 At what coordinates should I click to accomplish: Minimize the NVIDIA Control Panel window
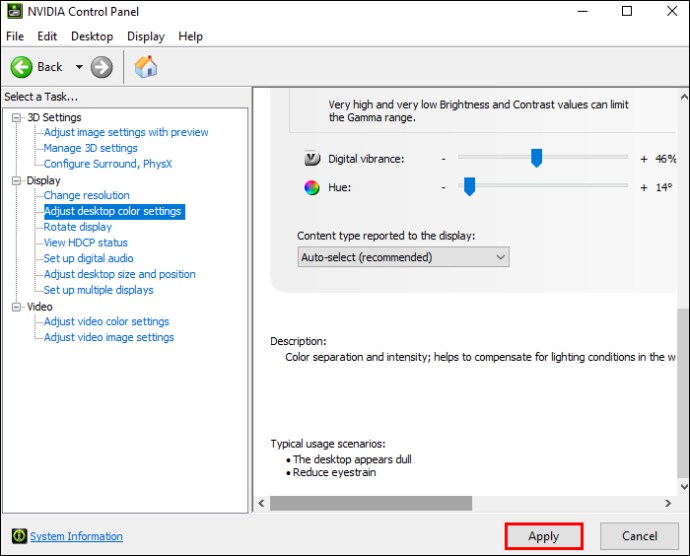coord(583,11)
